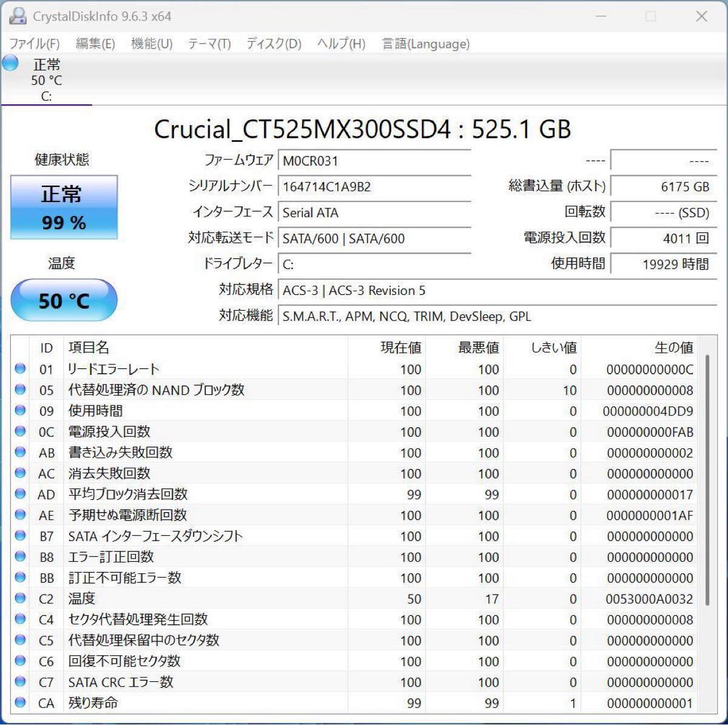
Task: Select the 代替処理済の NAND ブロック数 attribute name
Action: [x=156, y=389]
